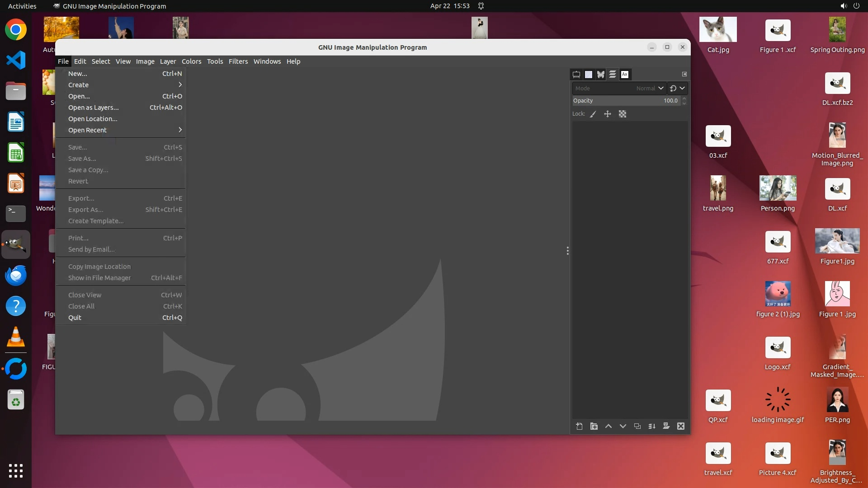The height and width of the screenshot is (488, 868).
Task: Click New... in the File menu
Action: point(78,74)
